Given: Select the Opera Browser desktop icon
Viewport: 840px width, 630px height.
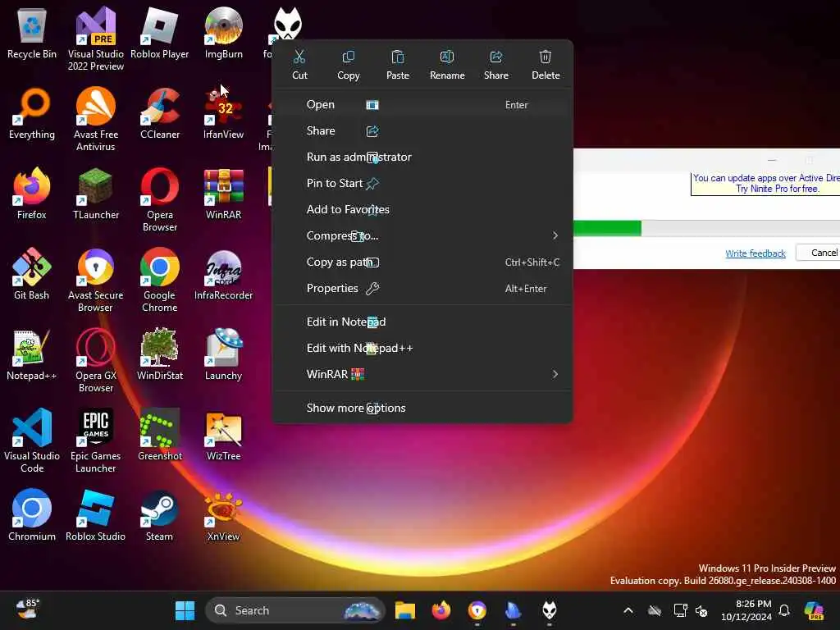Looking at the screenshot, I should [160, 199].
